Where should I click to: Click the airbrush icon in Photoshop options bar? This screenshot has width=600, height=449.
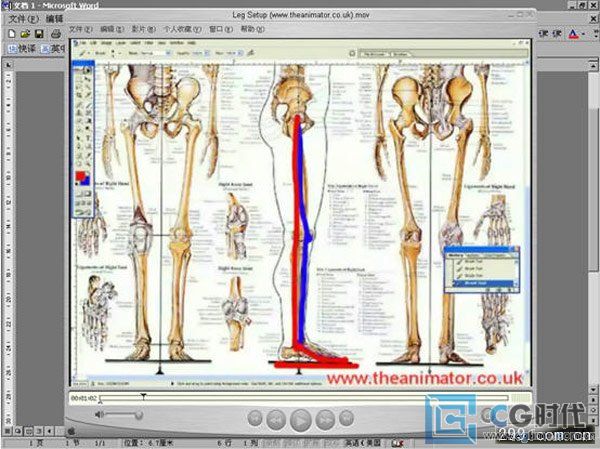(x=251, y=53)
